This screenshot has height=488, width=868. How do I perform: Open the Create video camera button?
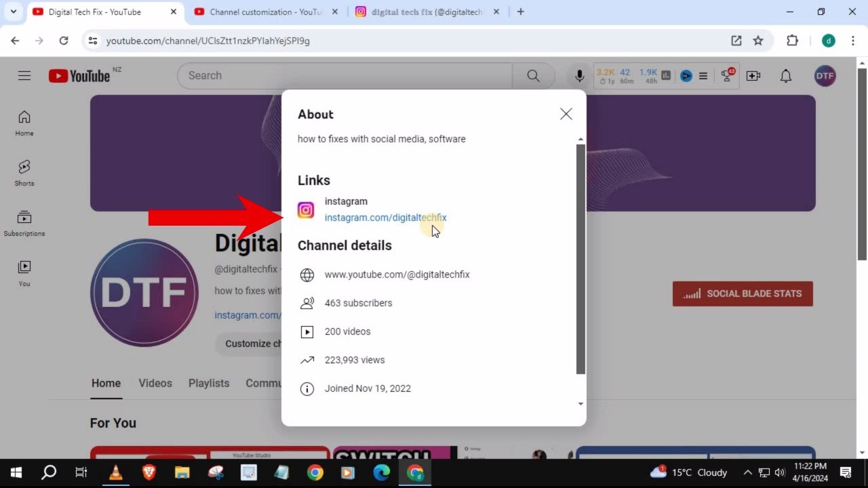tap(753, 76)
